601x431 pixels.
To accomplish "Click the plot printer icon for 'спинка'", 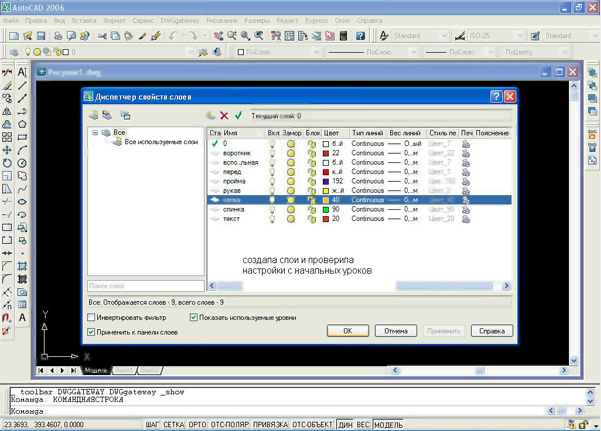I will click(x=466, y=209).
